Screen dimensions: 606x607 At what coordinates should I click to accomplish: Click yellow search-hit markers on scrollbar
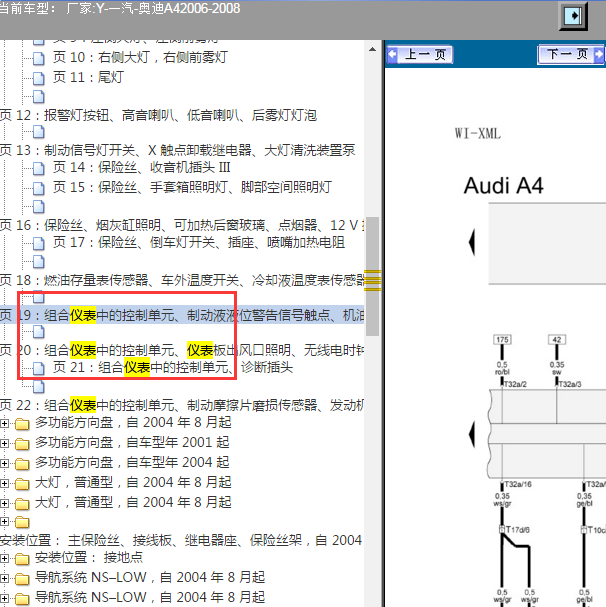(x=373, y=280)
